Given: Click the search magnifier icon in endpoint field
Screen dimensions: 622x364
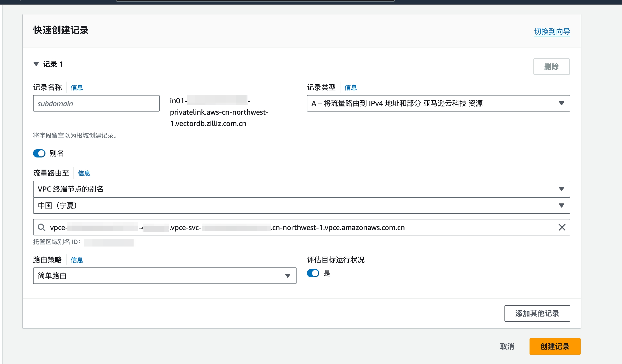Looking at the screenshot, I should click(41, 227).
